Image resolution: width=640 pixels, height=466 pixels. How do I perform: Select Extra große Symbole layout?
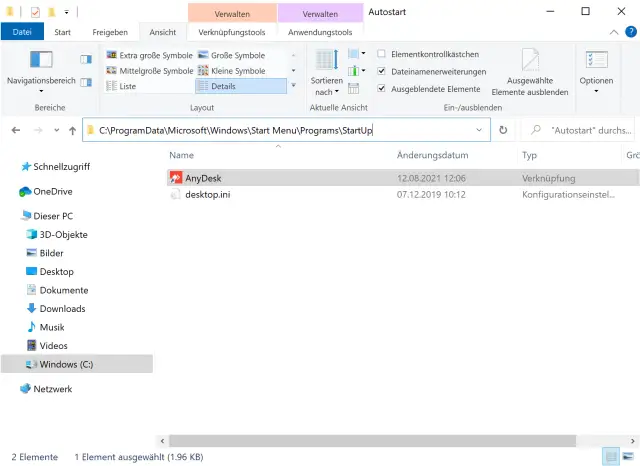tap(149, 55)
